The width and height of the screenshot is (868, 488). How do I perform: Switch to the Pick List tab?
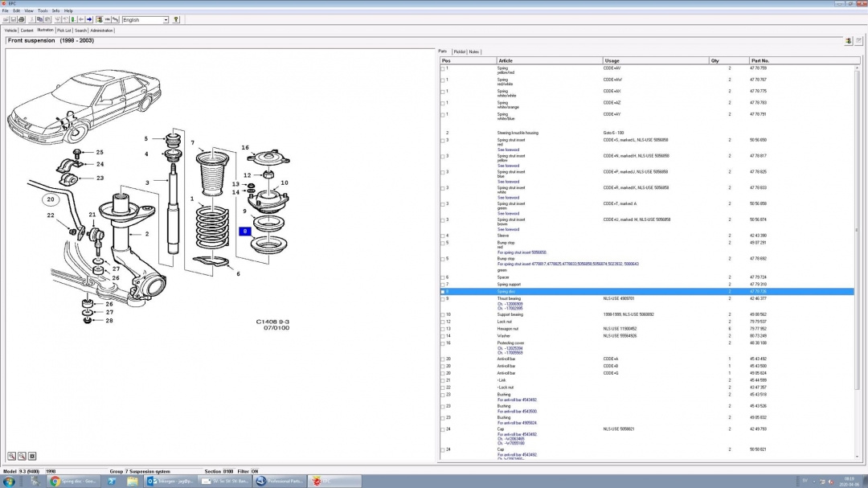pyautogui.click(x=63, y=31)
